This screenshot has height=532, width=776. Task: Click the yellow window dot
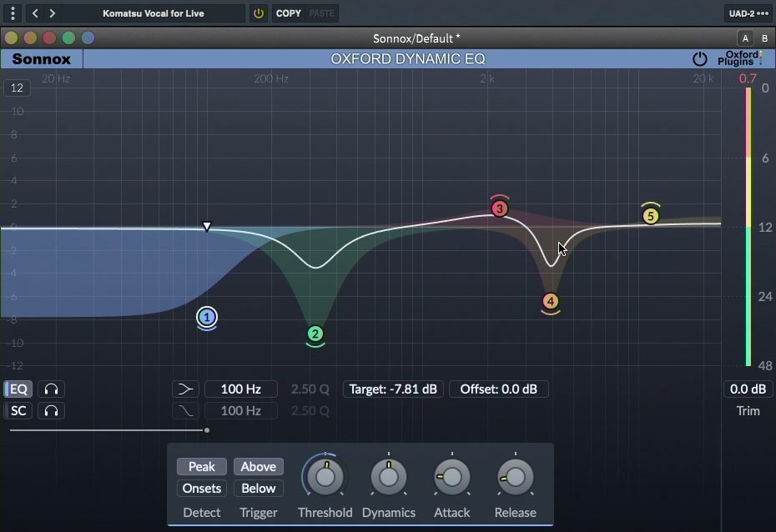[12, 38]
